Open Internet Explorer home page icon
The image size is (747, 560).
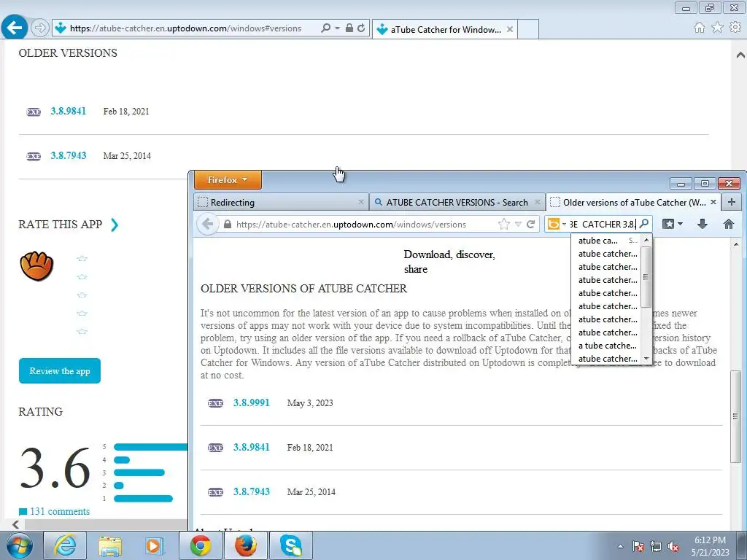[x=700, y=28]
